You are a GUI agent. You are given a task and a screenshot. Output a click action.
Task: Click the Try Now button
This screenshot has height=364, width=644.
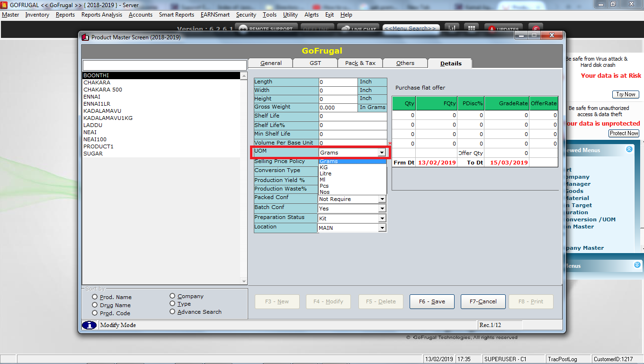click(626, 94)
